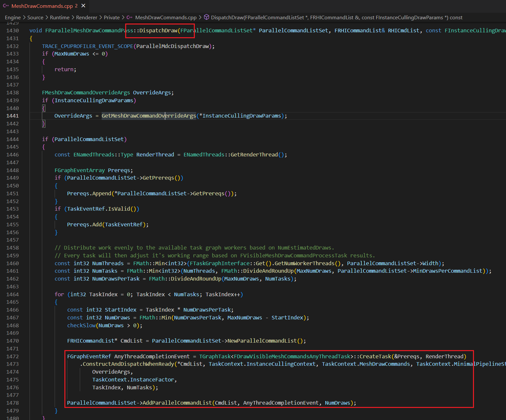Open the Engine breadcrumb folder
The image size is (506, 420).
click(13, 18)
